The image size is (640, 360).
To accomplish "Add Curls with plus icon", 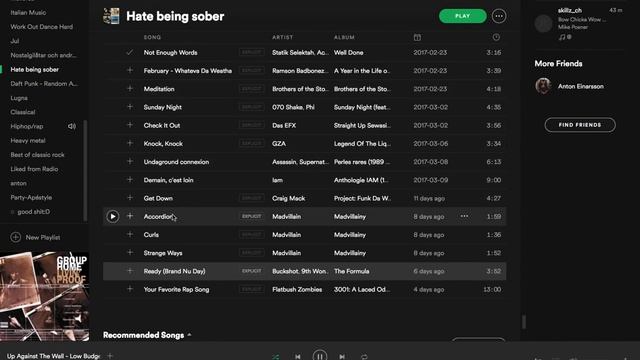I will point(130,234).
